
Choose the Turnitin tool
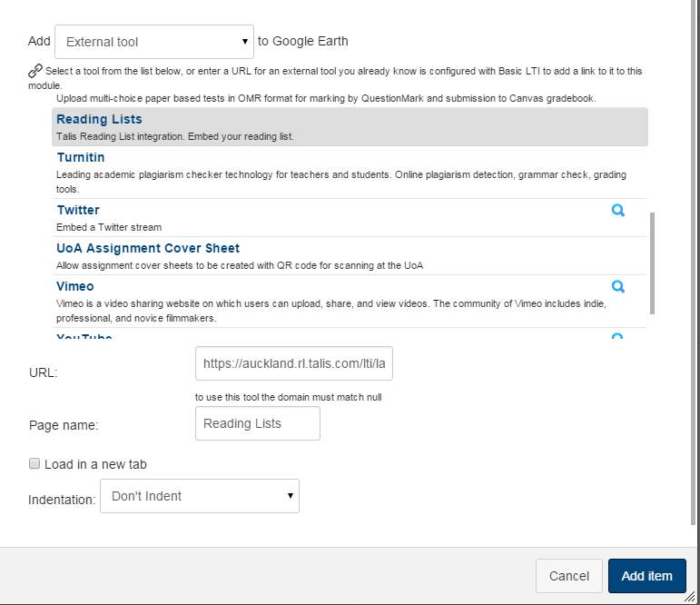pos(81,157)
